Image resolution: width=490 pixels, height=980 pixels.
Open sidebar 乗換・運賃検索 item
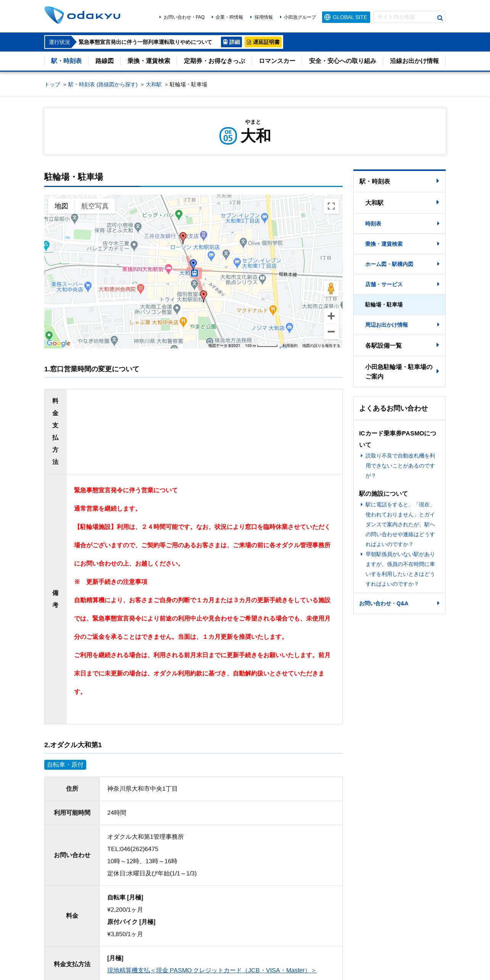pos(400,244)
